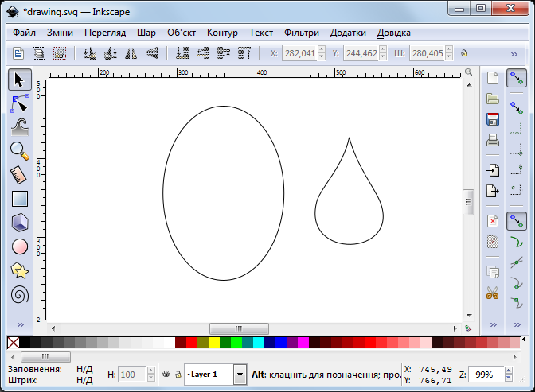
Task: Click the Файл menu
Action: click(x=24, y=33)
